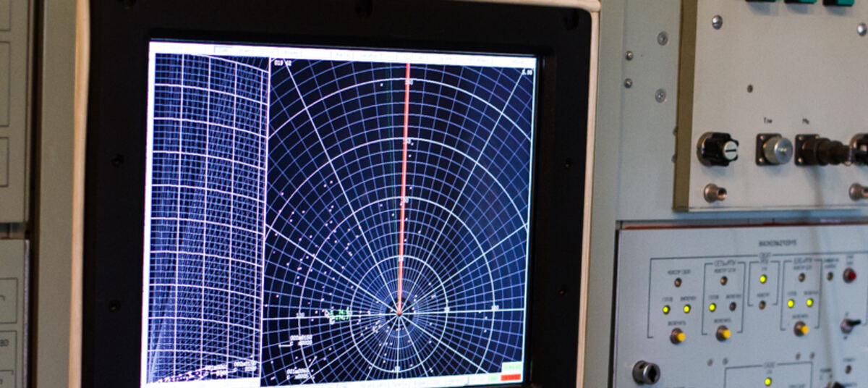The width and height of the screenshot is (868, 388).
Task: Select the green highlighted target label on radar
Action: [x=340, y=314]
